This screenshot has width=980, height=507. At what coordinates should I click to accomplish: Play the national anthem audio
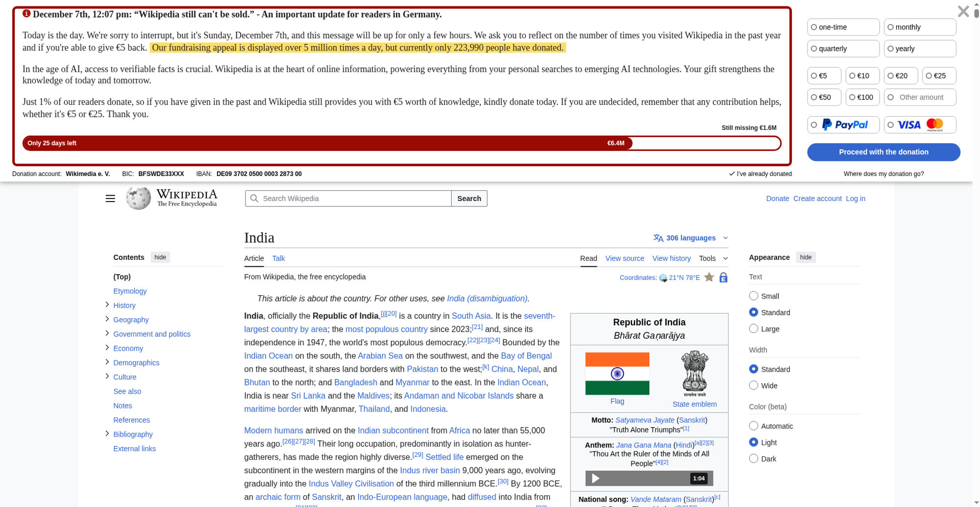click(595, 478)
